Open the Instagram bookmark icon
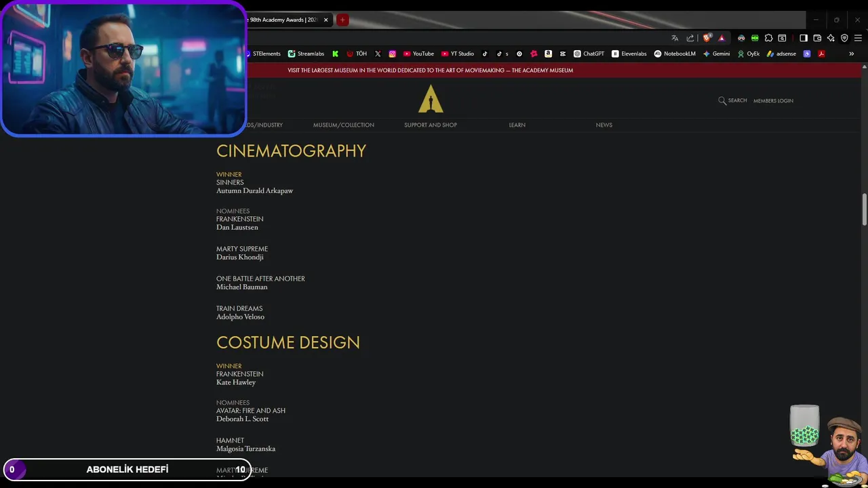Image resolution: width=868 pixels, height=488 pixels. click(x=392, y=54)
